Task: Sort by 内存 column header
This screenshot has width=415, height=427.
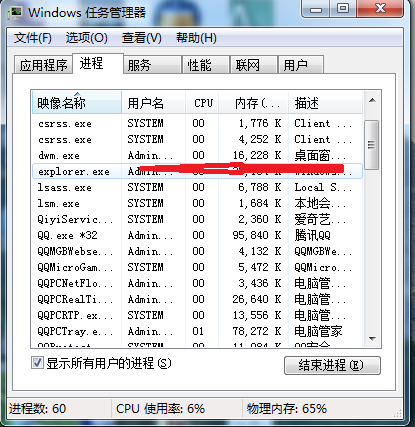Action: [x=254, y=103]
